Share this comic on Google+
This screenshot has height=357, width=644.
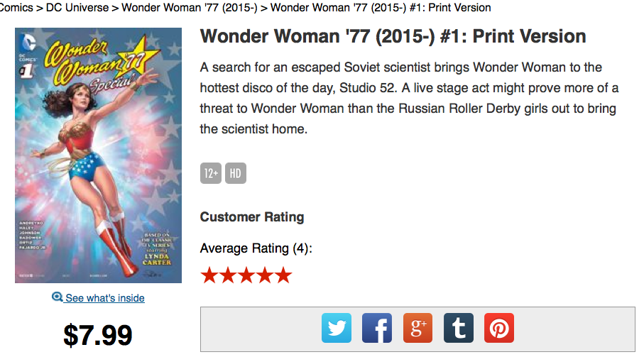(x=417, y=329)
